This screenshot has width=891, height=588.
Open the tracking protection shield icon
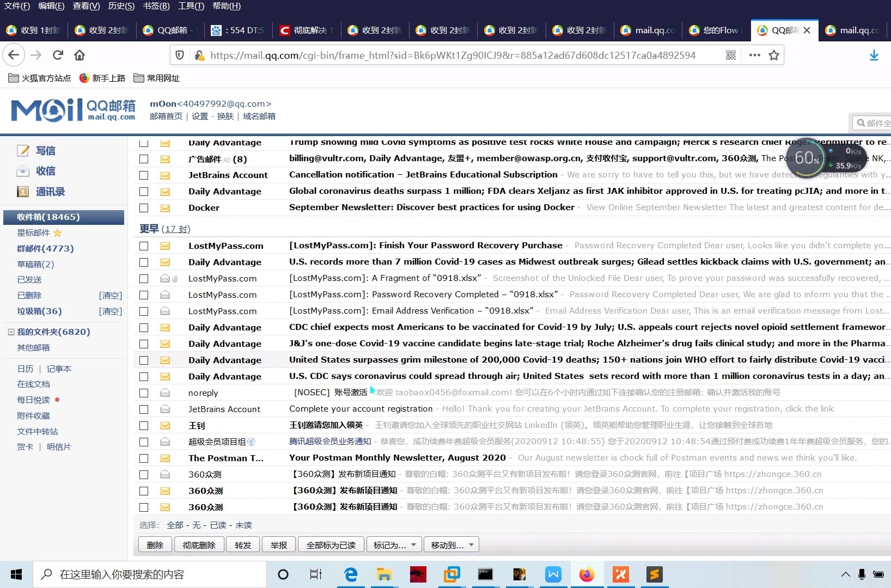click(180, 55)
